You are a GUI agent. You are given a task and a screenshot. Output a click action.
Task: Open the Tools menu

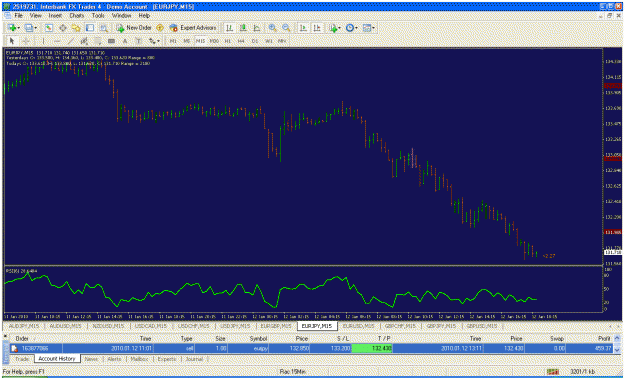[x=98, y=16]
